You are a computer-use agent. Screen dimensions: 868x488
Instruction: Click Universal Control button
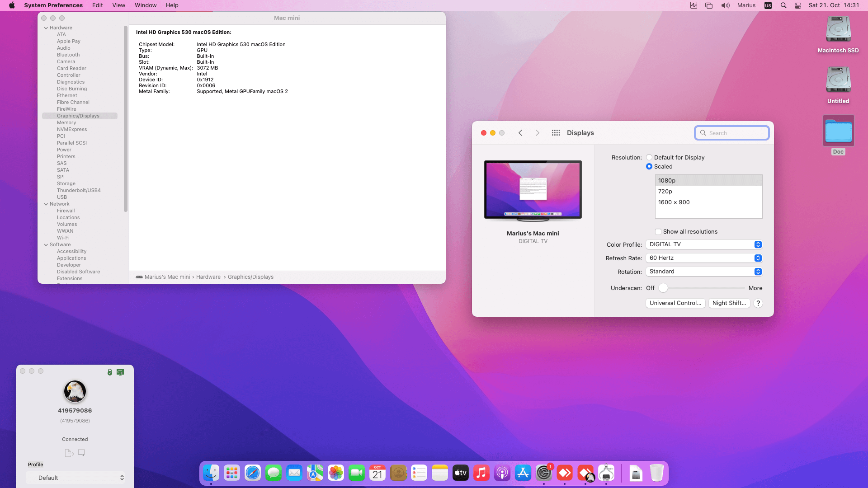[x=675, y=303]
